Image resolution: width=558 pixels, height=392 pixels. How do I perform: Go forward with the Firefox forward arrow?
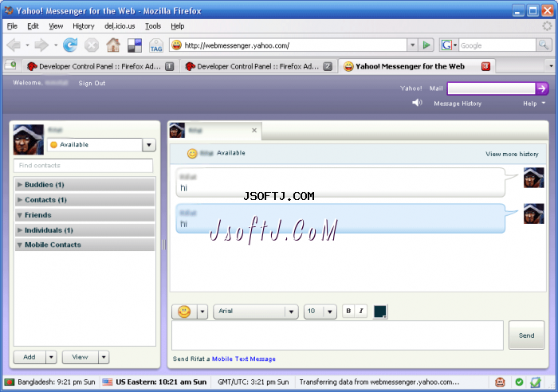coord(41,45)
